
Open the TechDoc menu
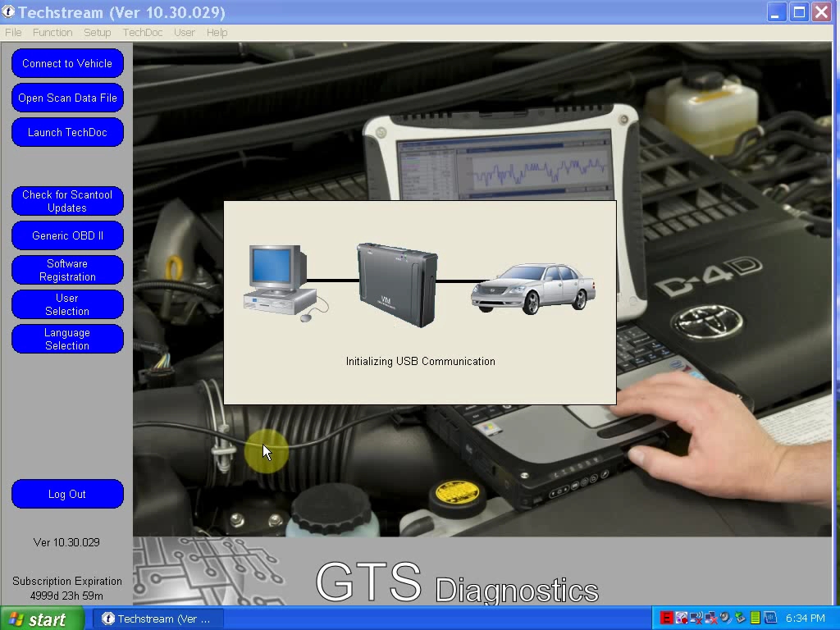(143, 33)
